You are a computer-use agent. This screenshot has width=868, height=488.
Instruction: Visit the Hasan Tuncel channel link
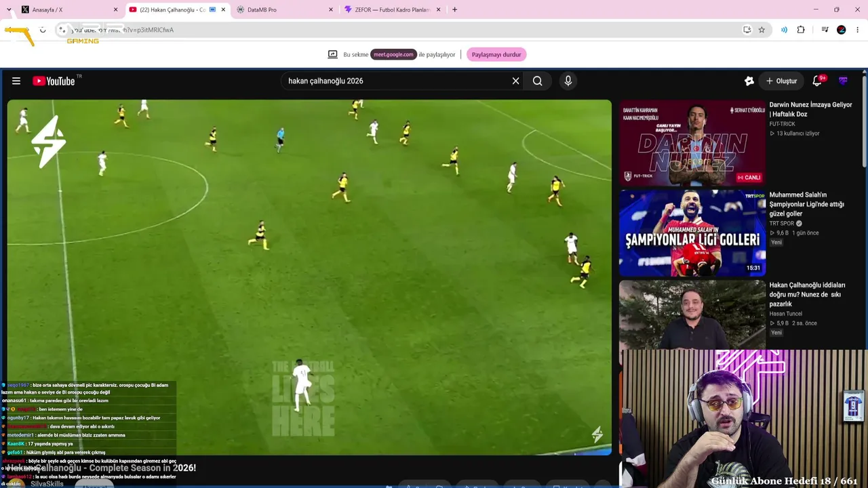click(785, 314)
